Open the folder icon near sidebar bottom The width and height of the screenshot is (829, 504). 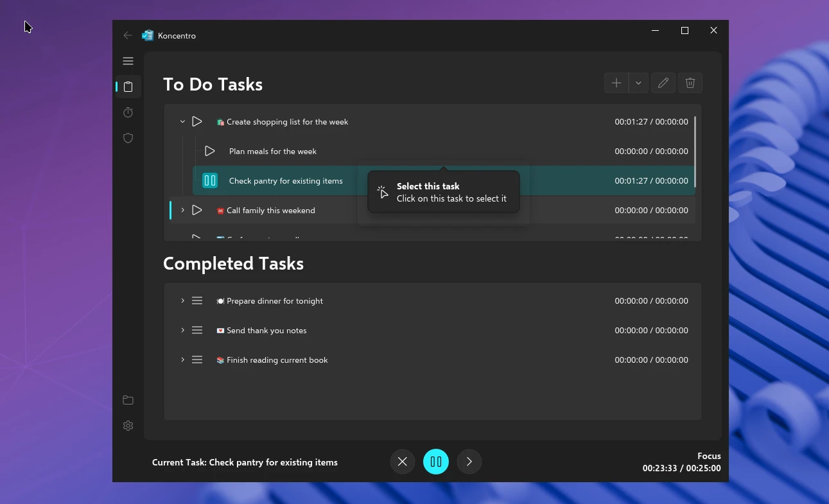click(x=128, y=399)
